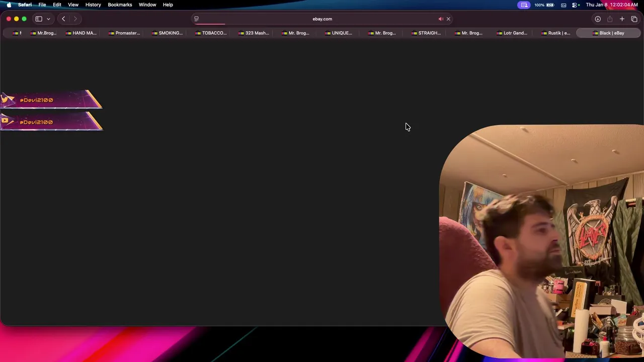The height and width of the screenshot is (362, 644).
Task: Open the Edit menu
Action: [57, 5]
